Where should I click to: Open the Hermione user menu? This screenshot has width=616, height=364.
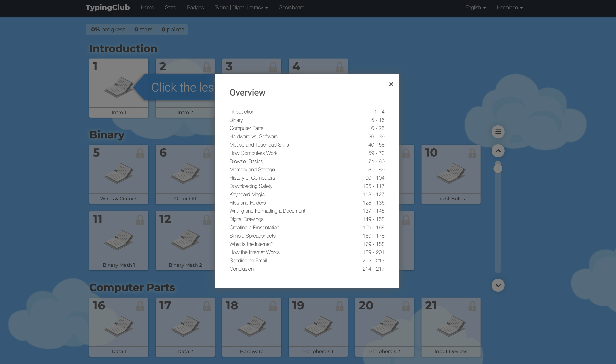[510, 8]
